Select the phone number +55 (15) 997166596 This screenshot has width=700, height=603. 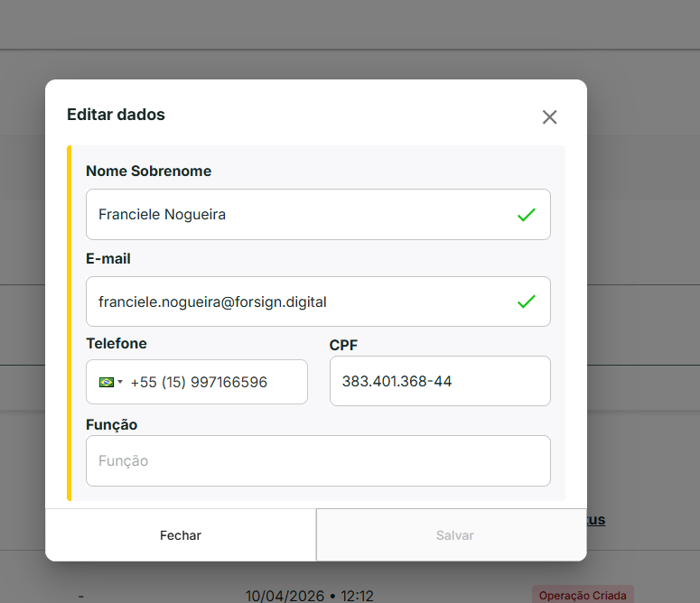point(199,383)
